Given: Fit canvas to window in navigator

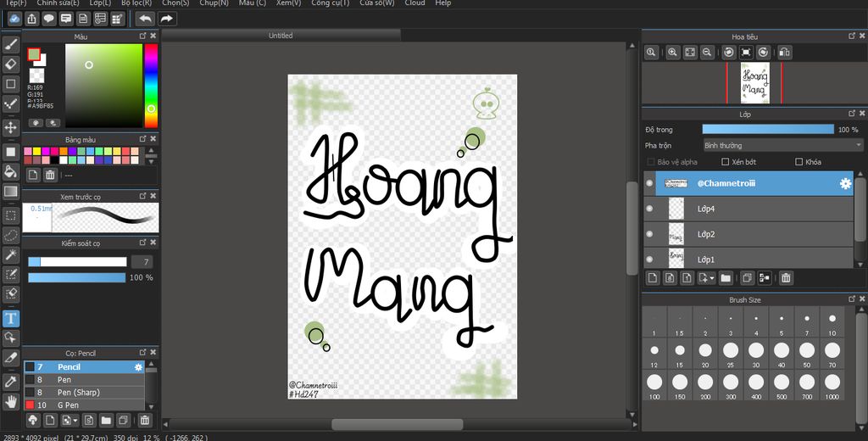Looking at the screenshot, I should (690, 52).
